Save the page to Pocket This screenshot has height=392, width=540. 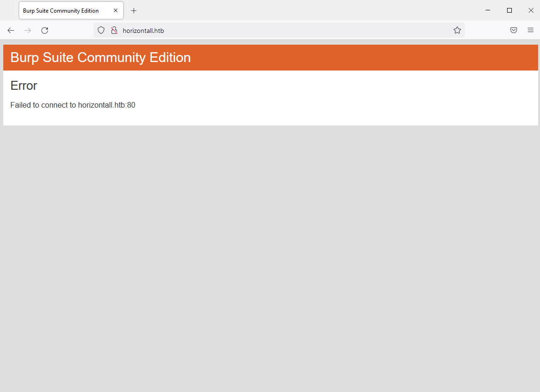click(514, 31)
